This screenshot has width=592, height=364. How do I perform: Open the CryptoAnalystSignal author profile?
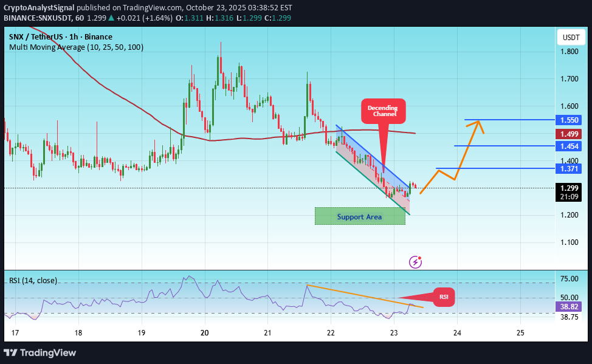tap(40, 7)
